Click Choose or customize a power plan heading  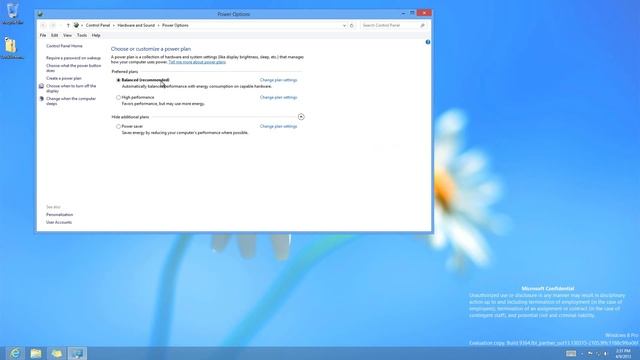(151, 49)
